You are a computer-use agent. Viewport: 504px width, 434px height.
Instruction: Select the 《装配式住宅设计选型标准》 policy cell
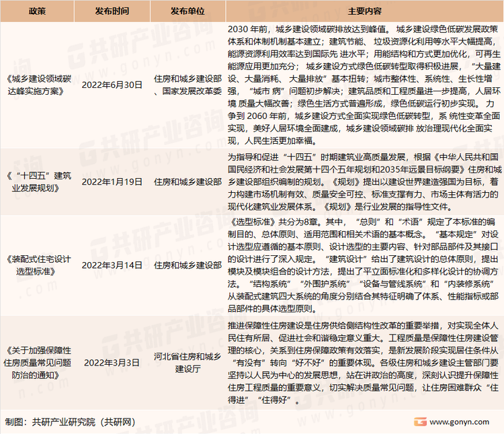point(37,265)
